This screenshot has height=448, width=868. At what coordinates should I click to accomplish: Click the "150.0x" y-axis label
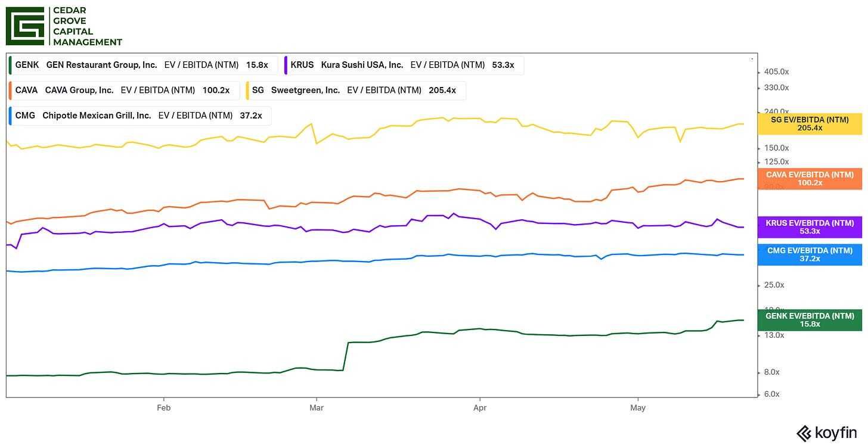(x=776, y=148)
